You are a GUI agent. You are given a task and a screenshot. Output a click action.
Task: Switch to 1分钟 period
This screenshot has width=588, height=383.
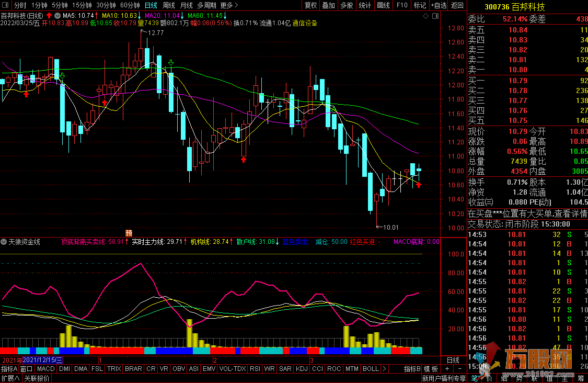point(39,5)
